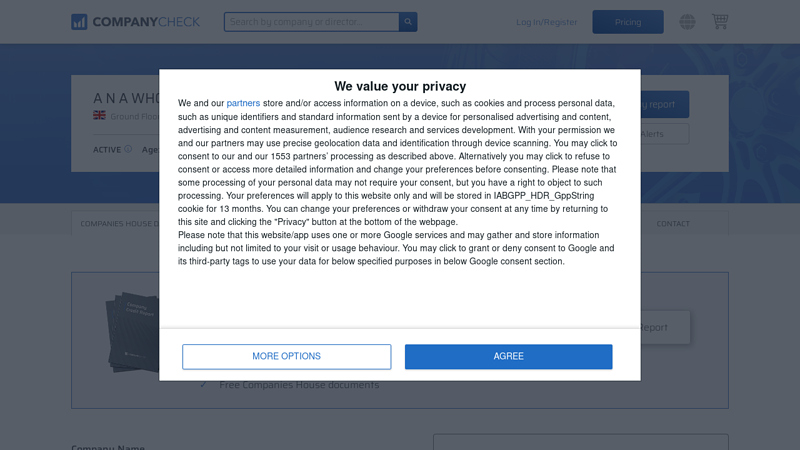
Task: Focus the company or director search field
Action: [311, 22]
